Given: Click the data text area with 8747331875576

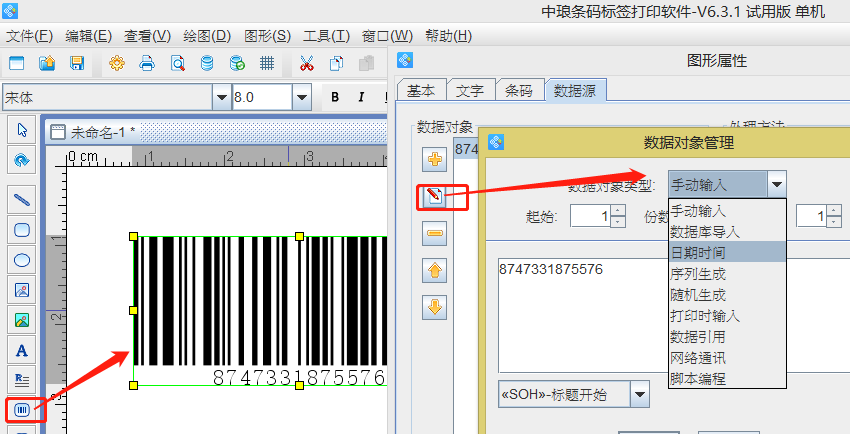Looking at the screenshot, I should point(580,320).
